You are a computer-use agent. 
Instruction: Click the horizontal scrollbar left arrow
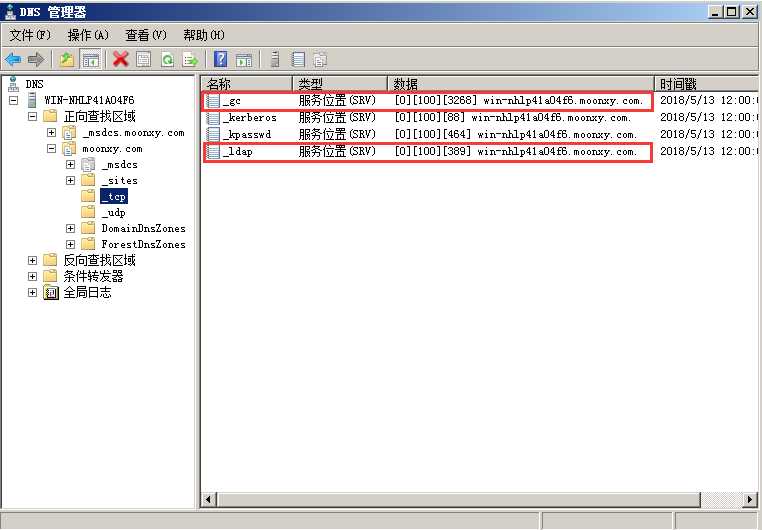(x=209, y=499)
